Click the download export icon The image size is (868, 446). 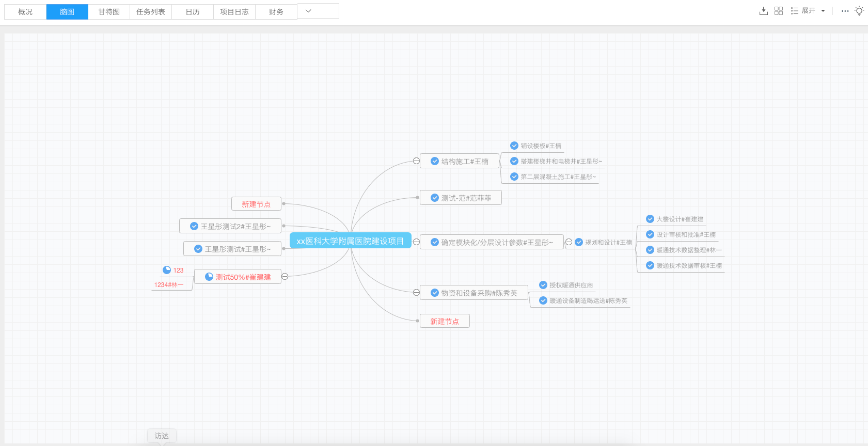(764, 11)
